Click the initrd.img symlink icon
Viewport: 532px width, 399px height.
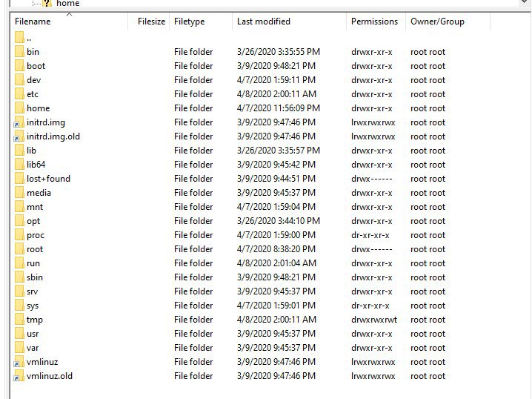pyautogui.click(x=19, y=122)
